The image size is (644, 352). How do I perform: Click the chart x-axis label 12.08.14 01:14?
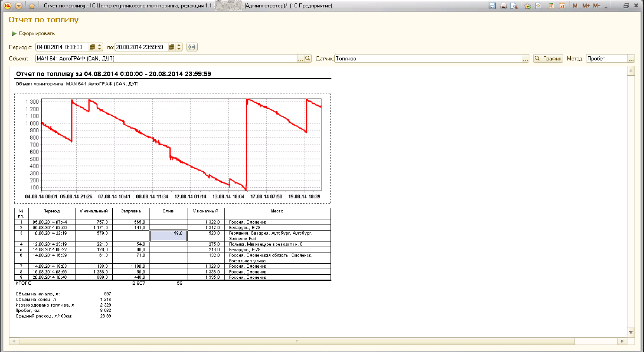[x=190, y=196]
